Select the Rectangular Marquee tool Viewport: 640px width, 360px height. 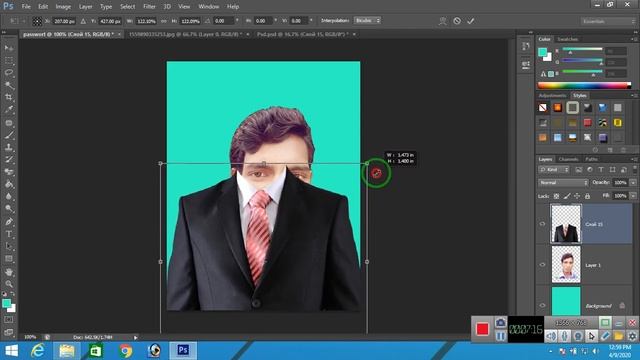click(9, 61)
